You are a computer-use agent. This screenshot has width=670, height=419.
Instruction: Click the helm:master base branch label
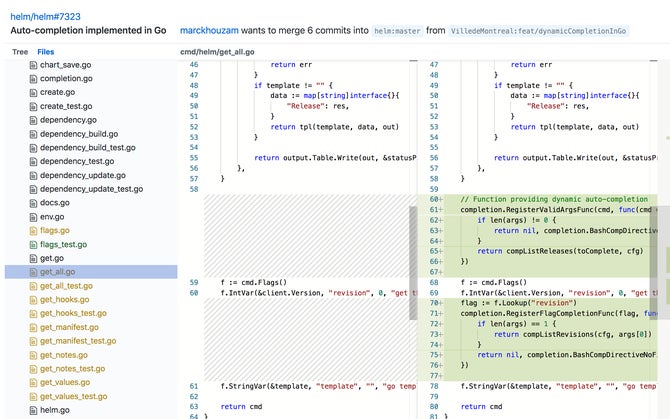[x=397, y=31]
